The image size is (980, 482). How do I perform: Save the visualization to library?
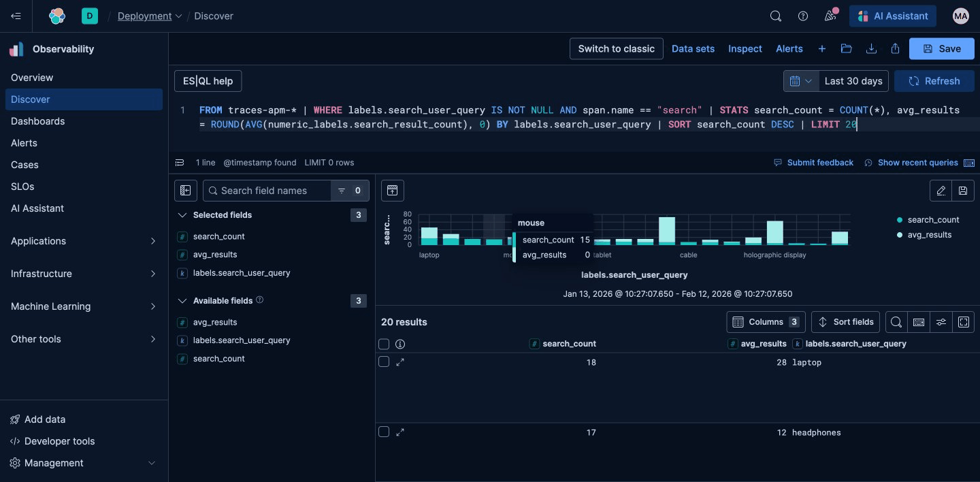962,191
